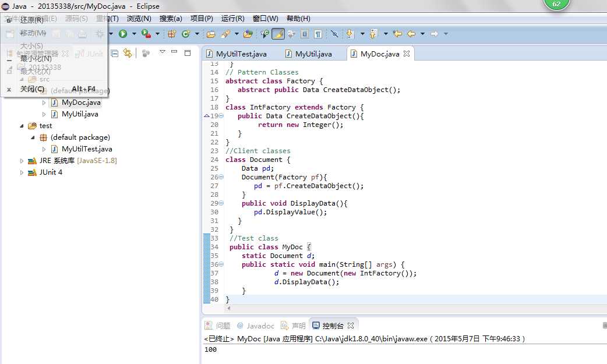Image resolution: width=607 pixels, height=364 pixels.
Task: Click the Forward navigation arrow icon
Action: [435, 34]
